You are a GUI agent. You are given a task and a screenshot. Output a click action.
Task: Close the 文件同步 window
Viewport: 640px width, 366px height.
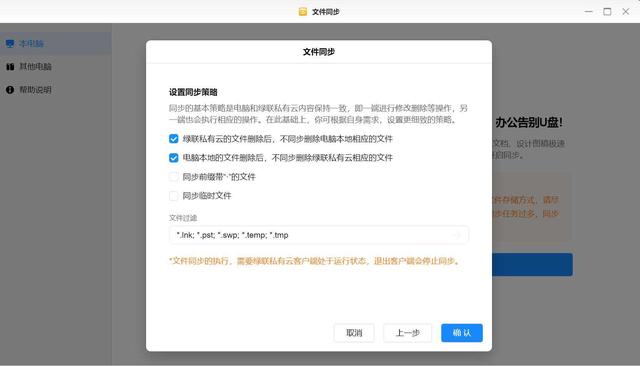coord(626,12)
